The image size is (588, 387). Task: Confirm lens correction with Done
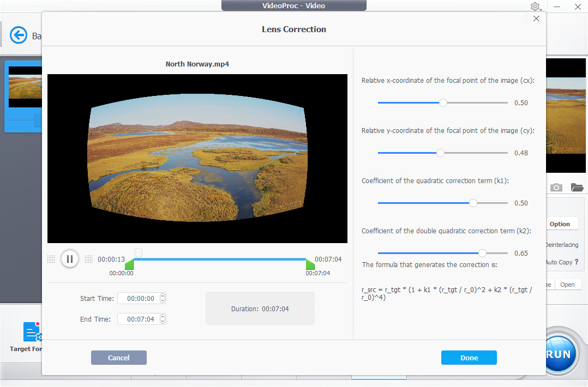click(x=469, y=358)
